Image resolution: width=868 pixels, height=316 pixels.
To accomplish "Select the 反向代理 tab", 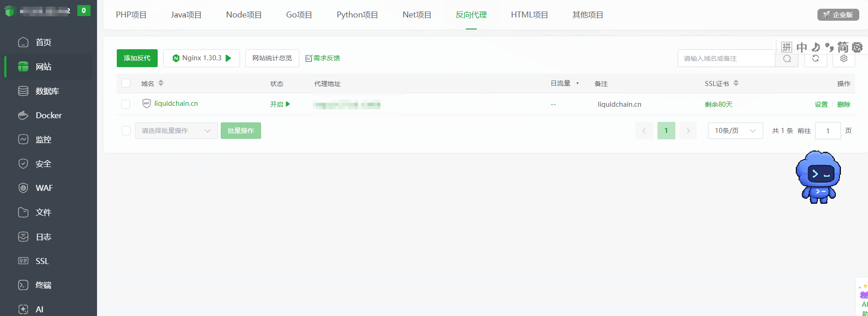I will (x=471, y=15).
